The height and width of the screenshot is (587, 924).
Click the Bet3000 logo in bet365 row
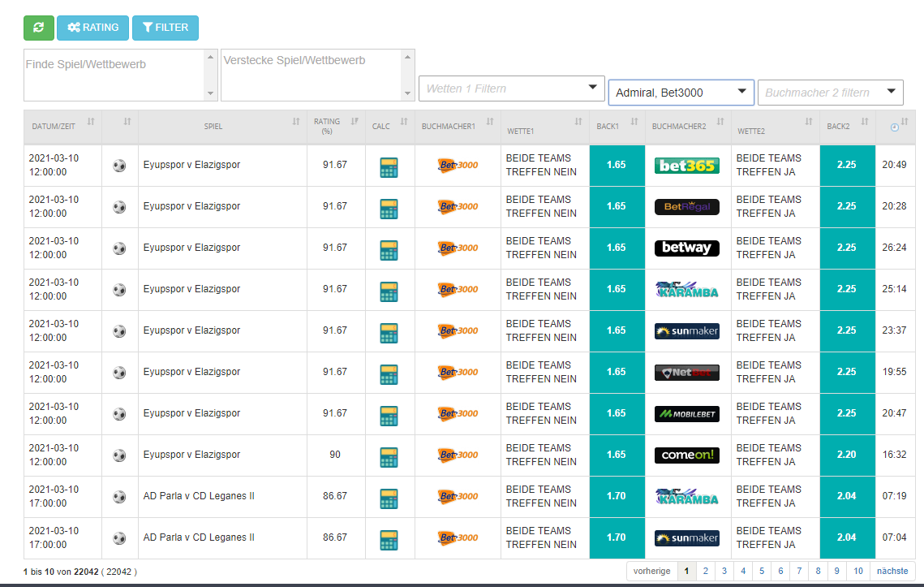458,165
